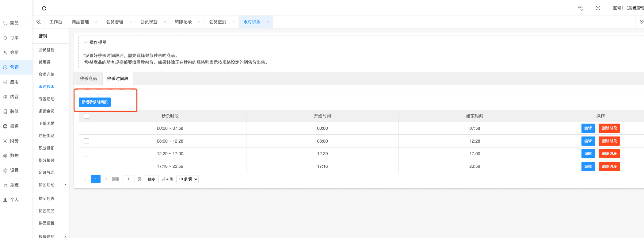
Task: Collapse the 操作提示 panel
Action: 86,42
